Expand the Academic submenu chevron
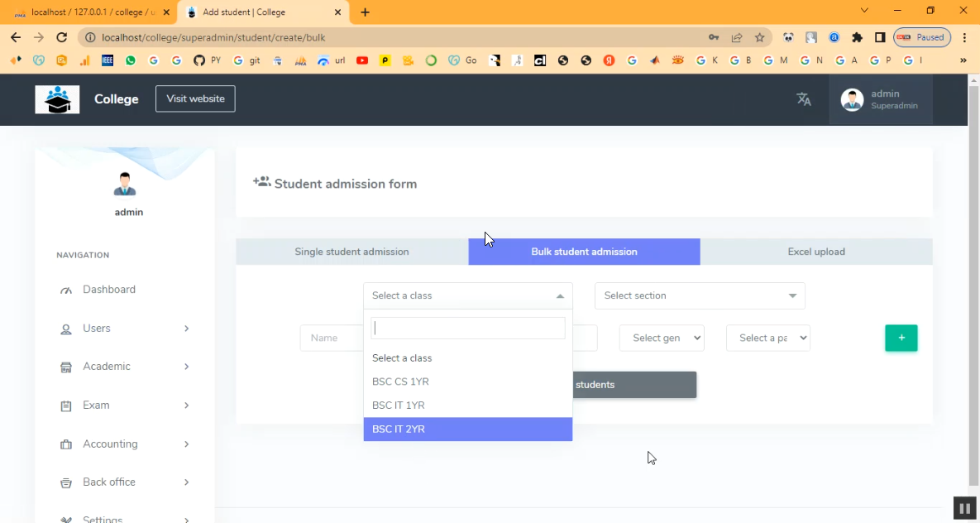The image size is (980, 523). pyautogui.click(x=186, y=367)
